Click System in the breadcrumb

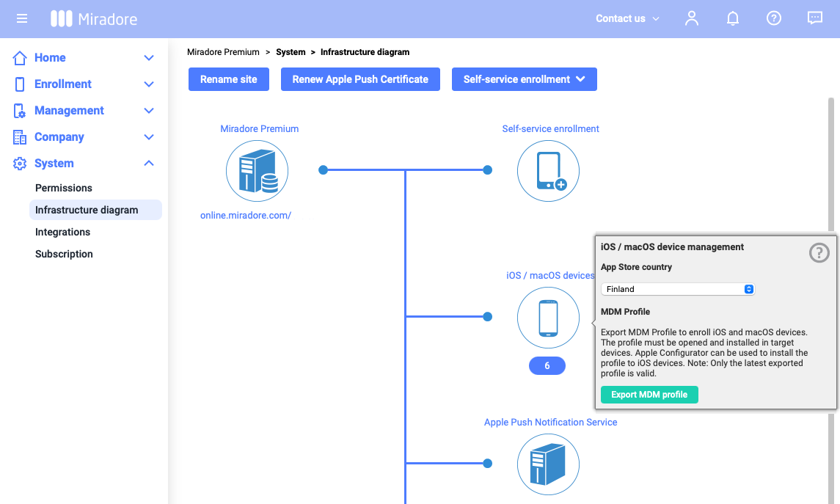pos(291,52)
